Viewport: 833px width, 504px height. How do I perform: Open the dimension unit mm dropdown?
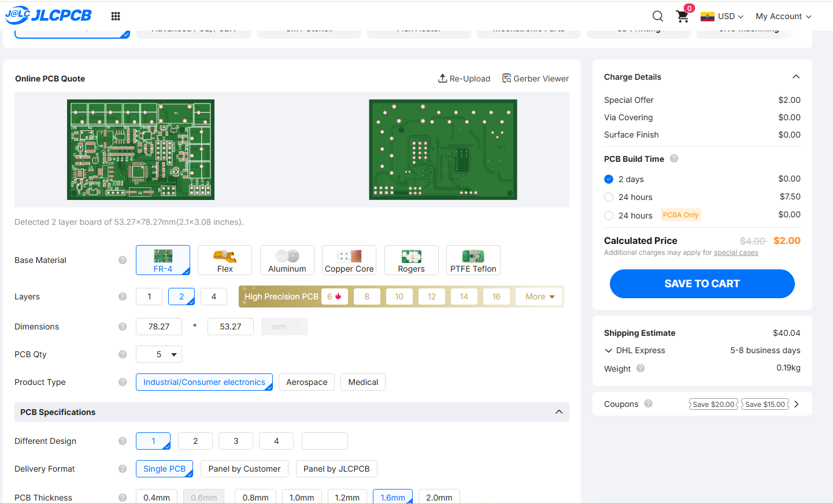(284, 327)
